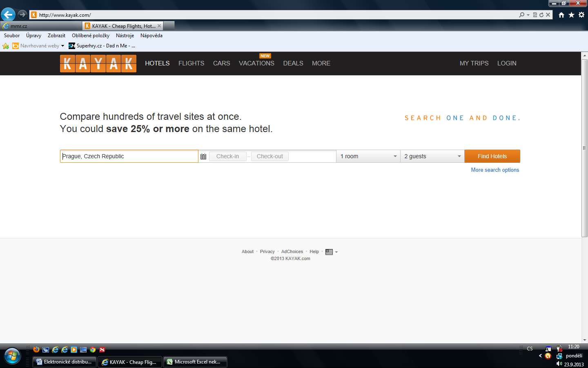Click the volume speaker tray icon

(559, 364)
